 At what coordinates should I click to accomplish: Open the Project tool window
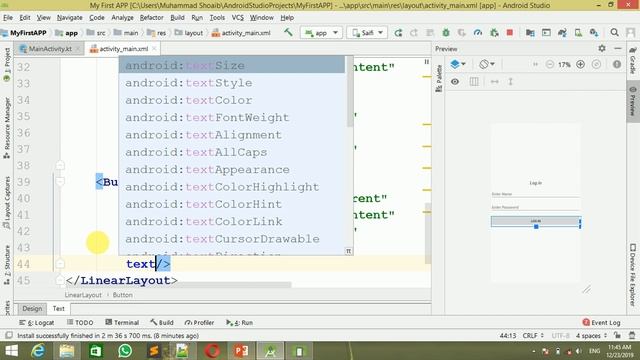pyautogui.click(x=7, y=64)
